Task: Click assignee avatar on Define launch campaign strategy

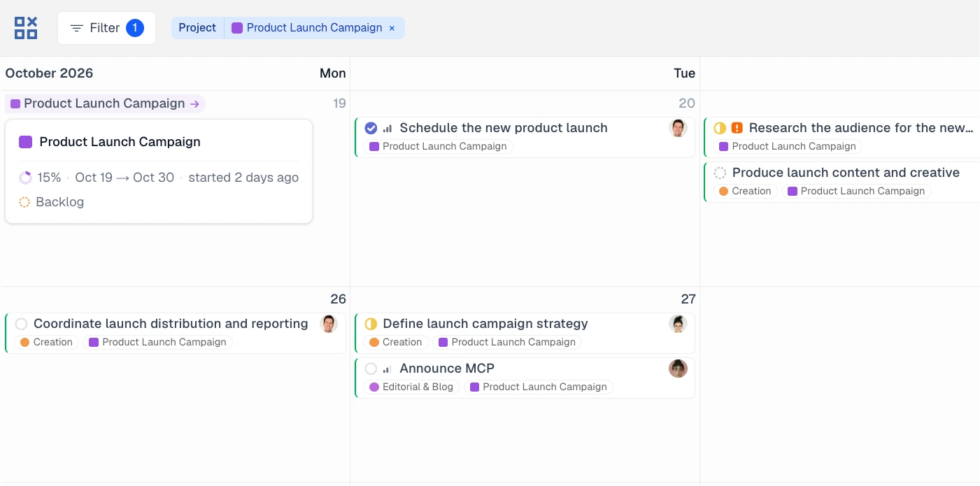Action: click(x=678, y=324)
